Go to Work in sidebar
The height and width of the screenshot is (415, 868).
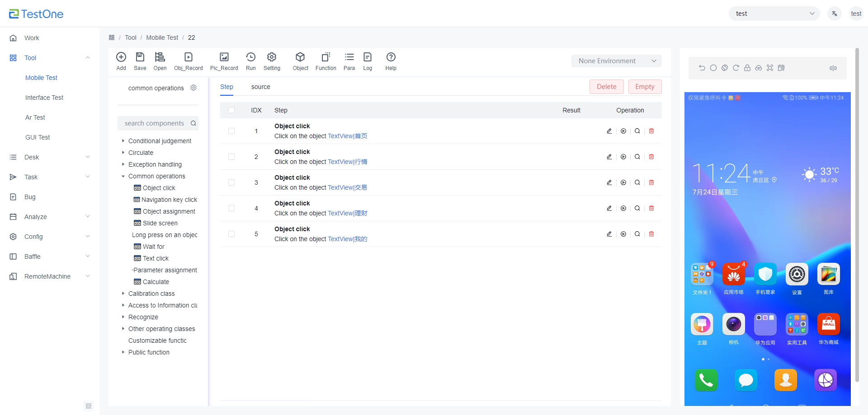pos(32,38)
